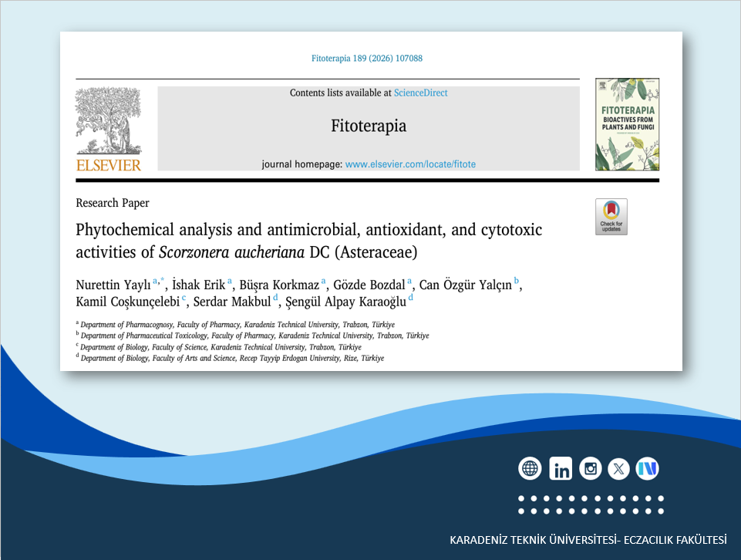Click the globe website icon

[x=530, y=468]
